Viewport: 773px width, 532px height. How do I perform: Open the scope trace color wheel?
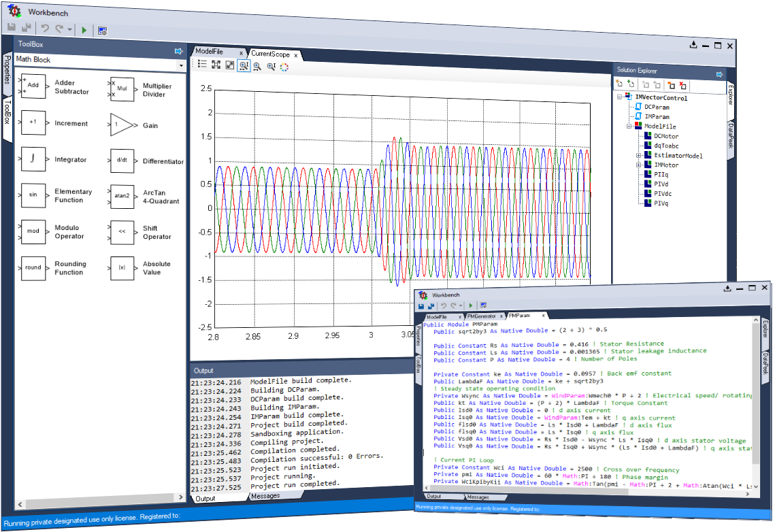click(x=284, y=67)
